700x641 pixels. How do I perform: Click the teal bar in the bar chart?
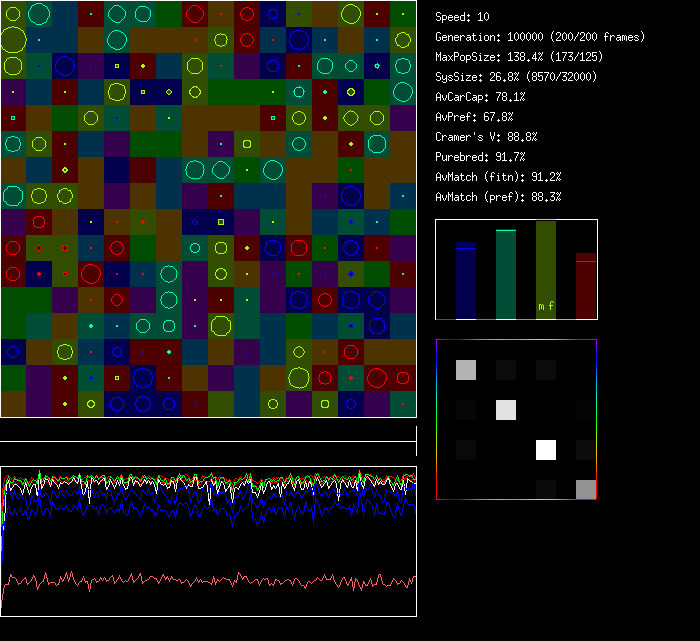(x=506, y=275)
